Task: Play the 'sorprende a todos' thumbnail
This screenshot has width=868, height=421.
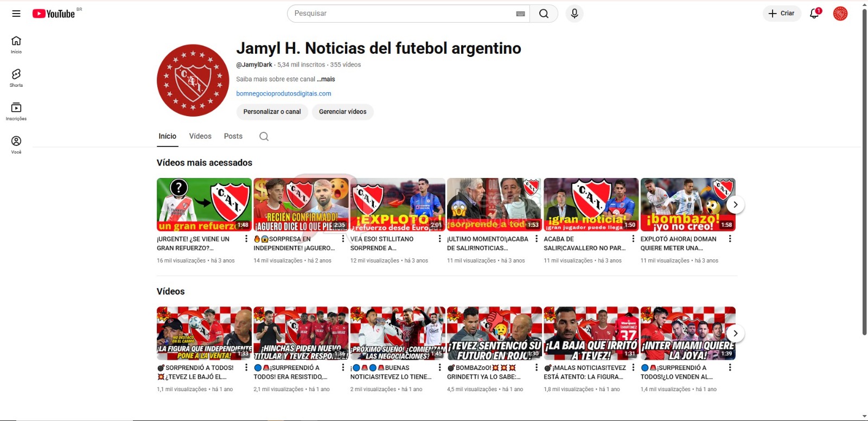Action: point(494,205)
